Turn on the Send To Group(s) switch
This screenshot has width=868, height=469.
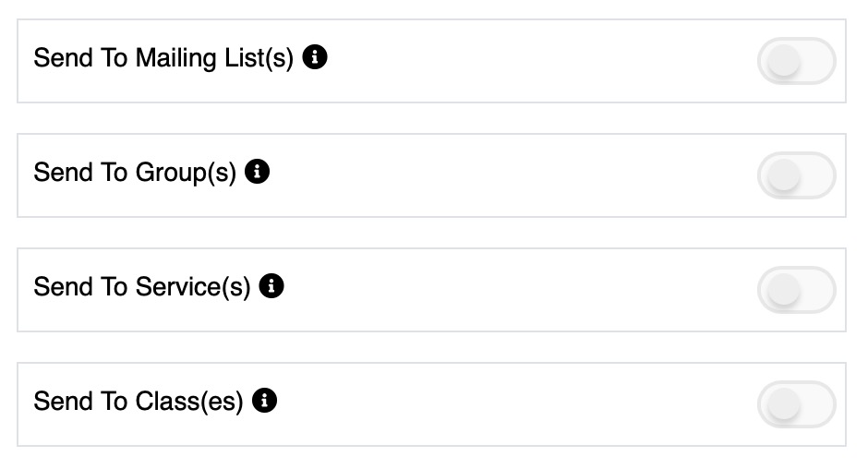pyautogui.click(x=796, y=176)
